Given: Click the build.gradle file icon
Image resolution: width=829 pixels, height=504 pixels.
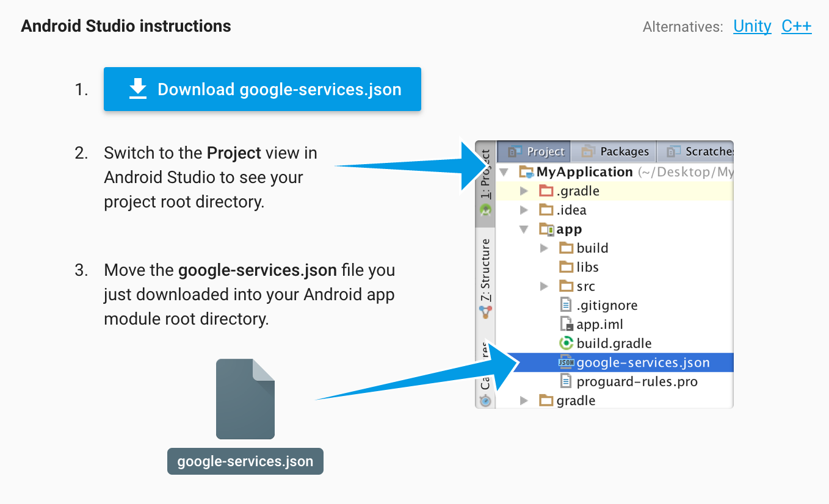Looking at the screenshot, I should pyautogui.click(x=567, y=344).
